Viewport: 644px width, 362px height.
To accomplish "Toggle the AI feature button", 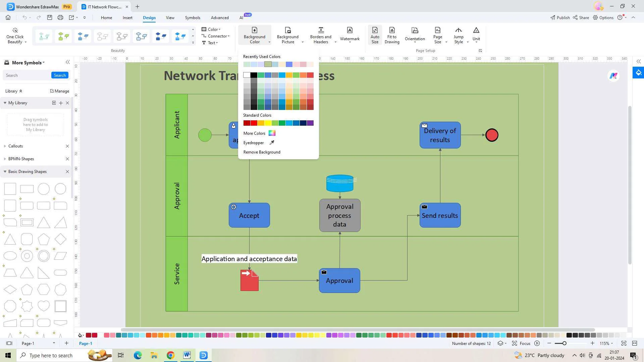I will pyautogui.click(x=243, y=18).
